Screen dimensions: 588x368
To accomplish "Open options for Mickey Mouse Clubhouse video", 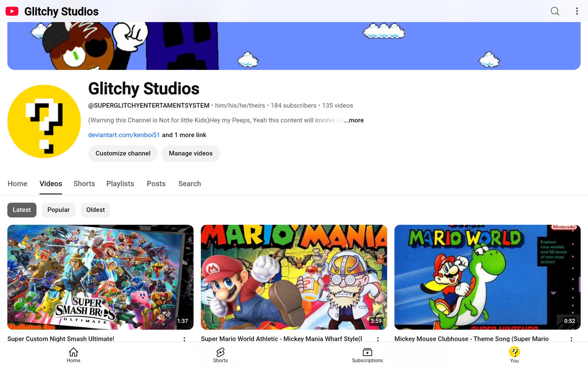I will [571, 339].
